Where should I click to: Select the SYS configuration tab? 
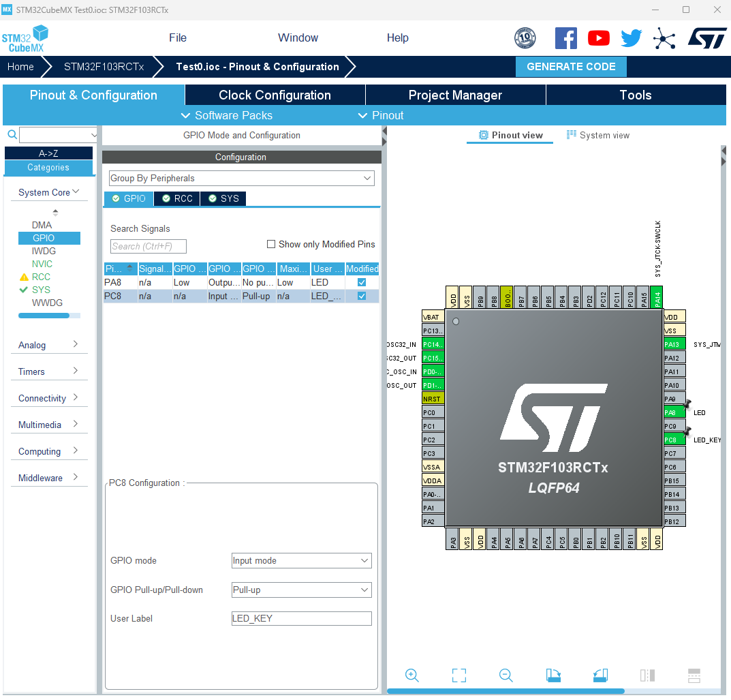[223, 198]
